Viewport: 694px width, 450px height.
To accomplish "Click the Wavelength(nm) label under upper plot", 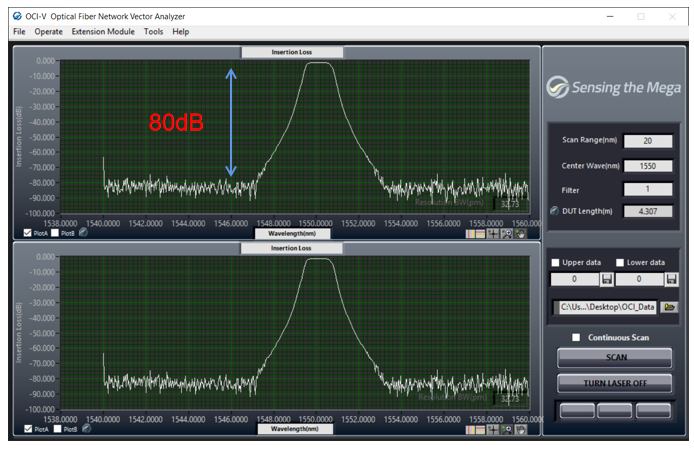I will click(x=293, y=233).
